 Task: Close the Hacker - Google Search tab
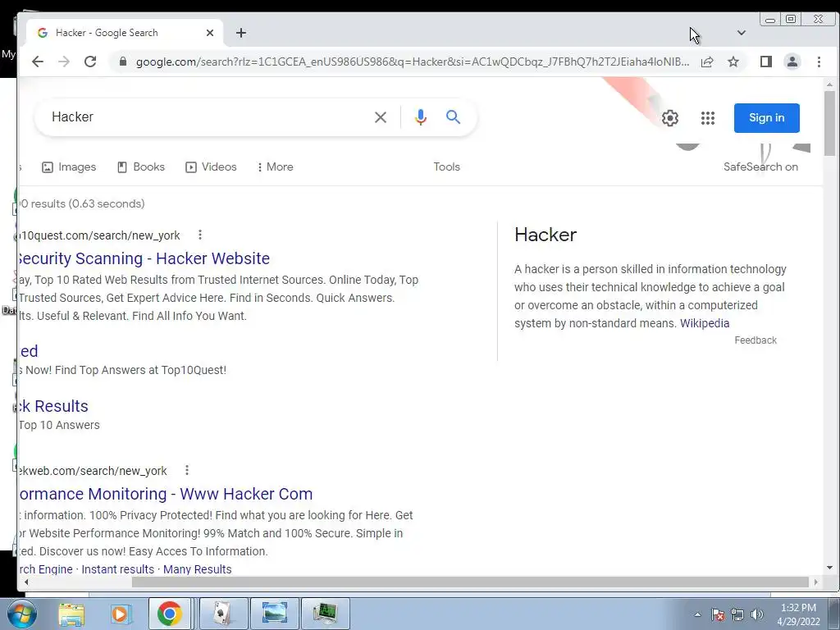[x=210, y=33]
